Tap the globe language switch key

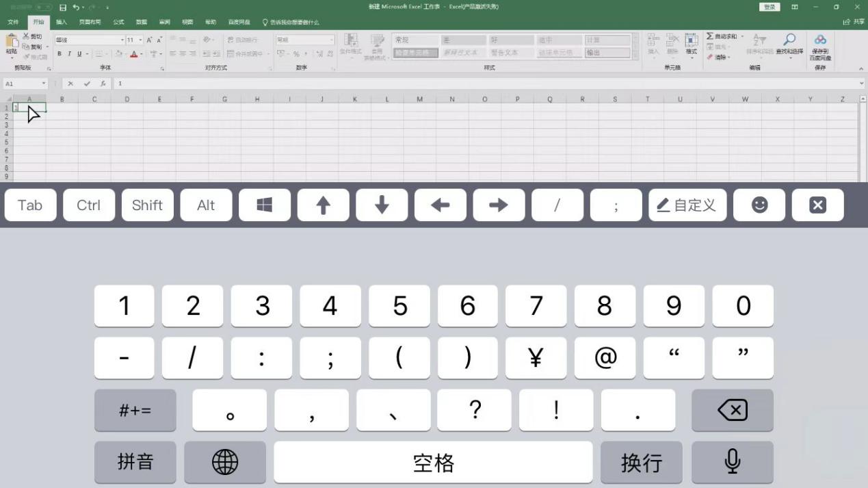click(x=225, y=462)
